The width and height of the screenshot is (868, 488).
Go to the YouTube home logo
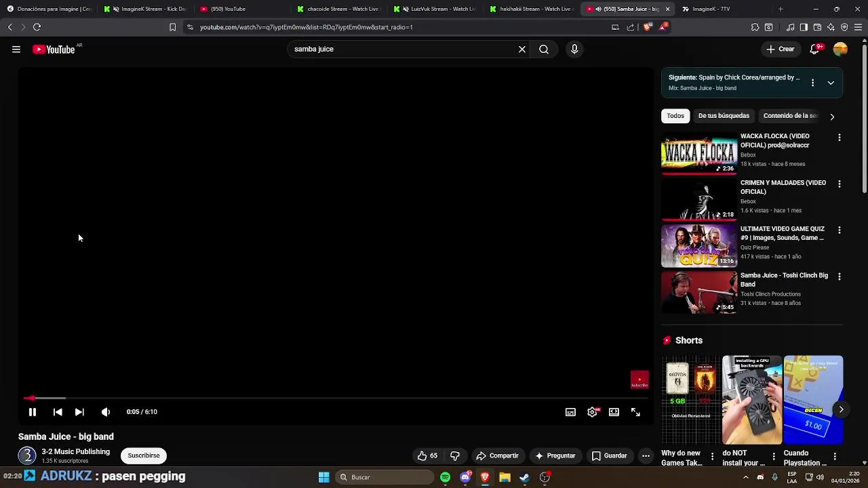[54, 49]
